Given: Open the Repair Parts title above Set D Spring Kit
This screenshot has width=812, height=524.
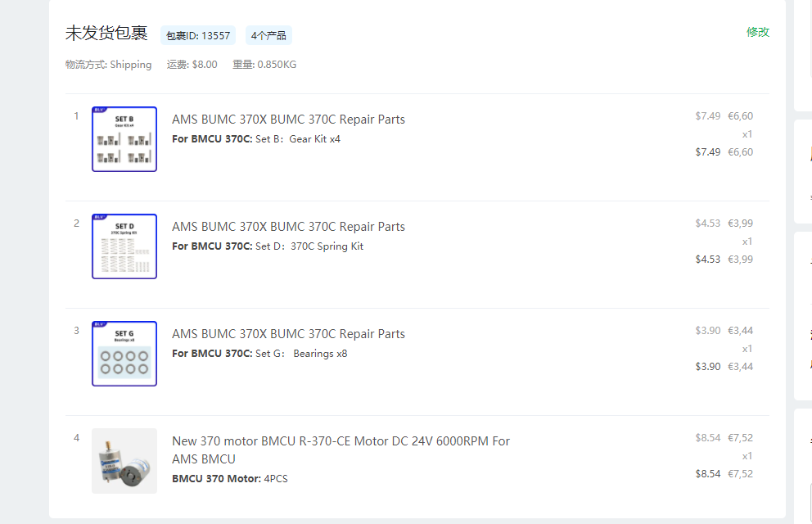Looking at the screenshot, I should coord(288,227).
